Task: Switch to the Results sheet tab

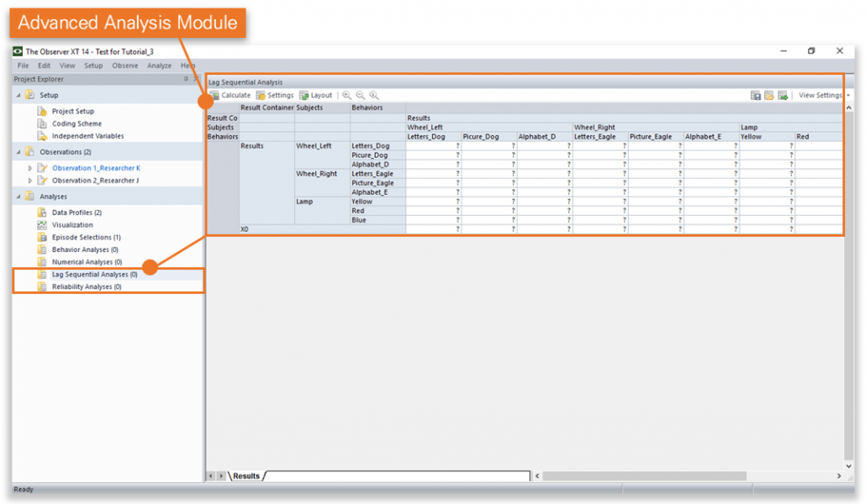Action: coord(246,476)
